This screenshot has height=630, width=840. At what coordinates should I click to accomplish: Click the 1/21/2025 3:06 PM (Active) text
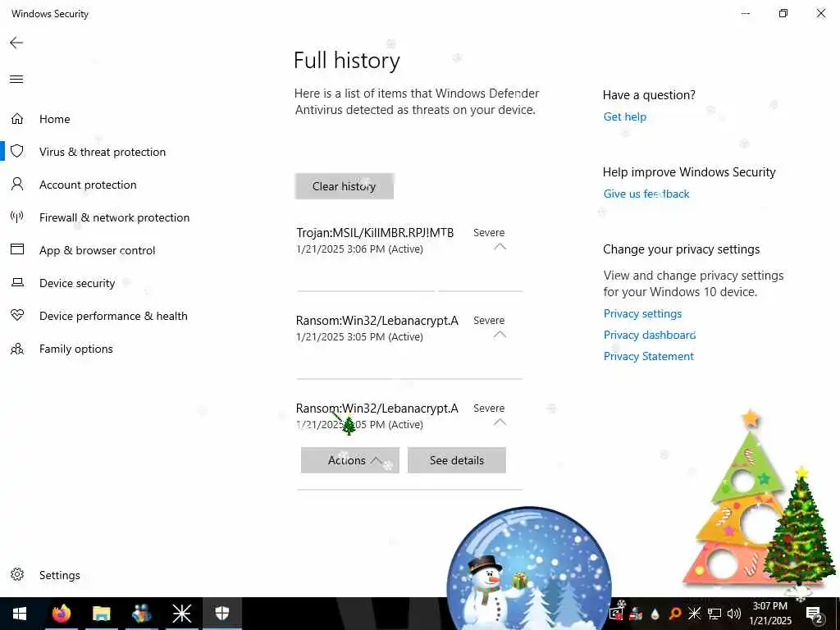click(x=359, y=249)
